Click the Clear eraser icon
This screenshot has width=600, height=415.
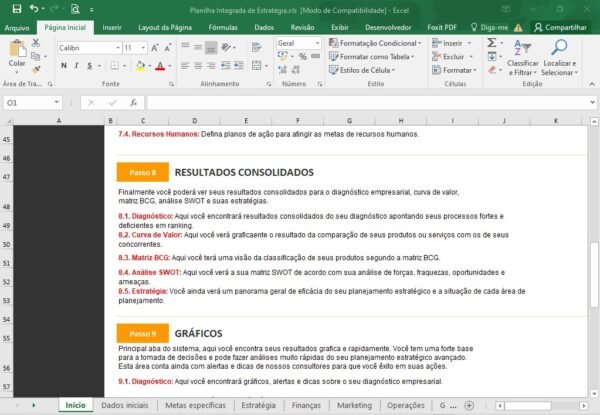pyautogui.click(x=492, y=70)
